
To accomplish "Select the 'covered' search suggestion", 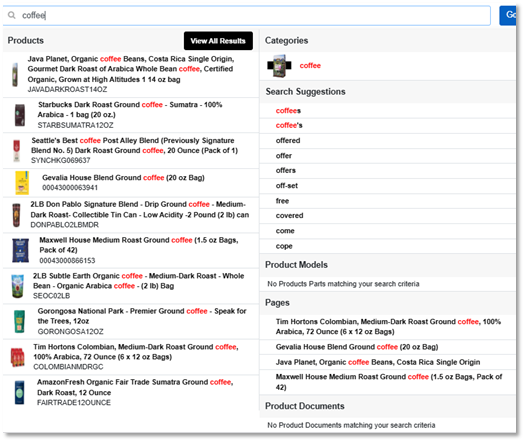I will (x=289, y=215).
